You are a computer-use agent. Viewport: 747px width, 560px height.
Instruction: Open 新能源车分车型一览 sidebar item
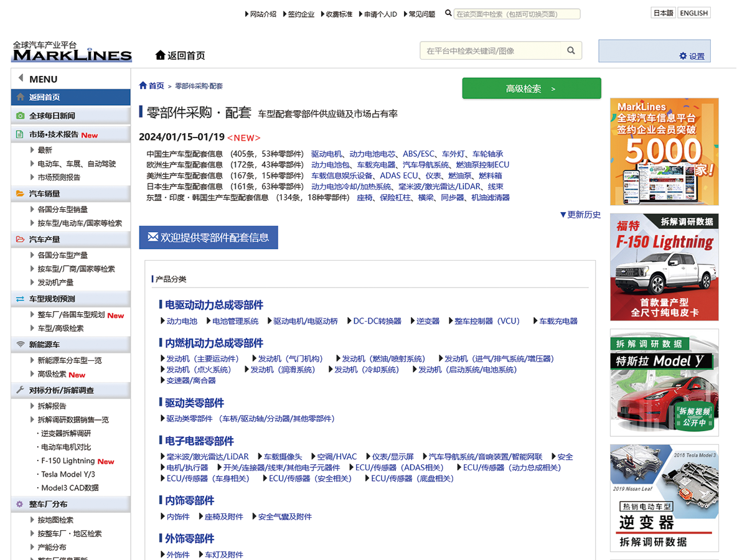coord(69,360)
